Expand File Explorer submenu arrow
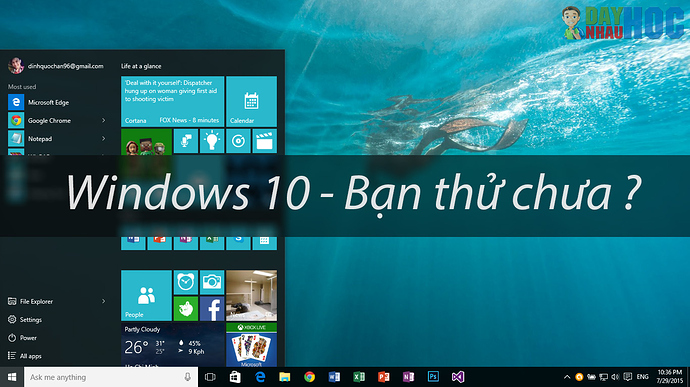 click(103, 301)
